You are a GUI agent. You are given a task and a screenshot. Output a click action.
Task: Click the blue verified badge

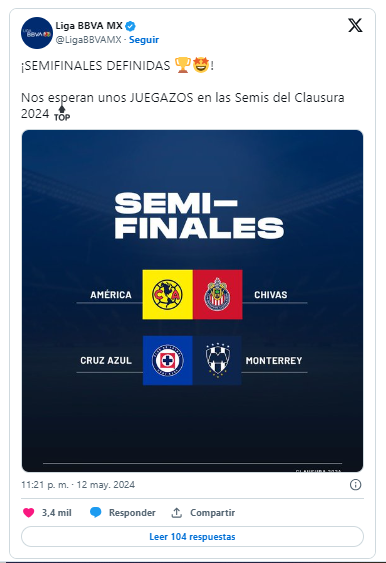click(x=130, y=26)
